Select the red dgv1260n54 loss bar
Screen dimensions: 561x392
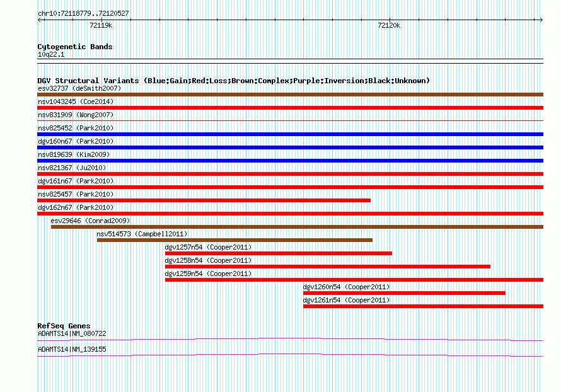(x=404, y=293)
